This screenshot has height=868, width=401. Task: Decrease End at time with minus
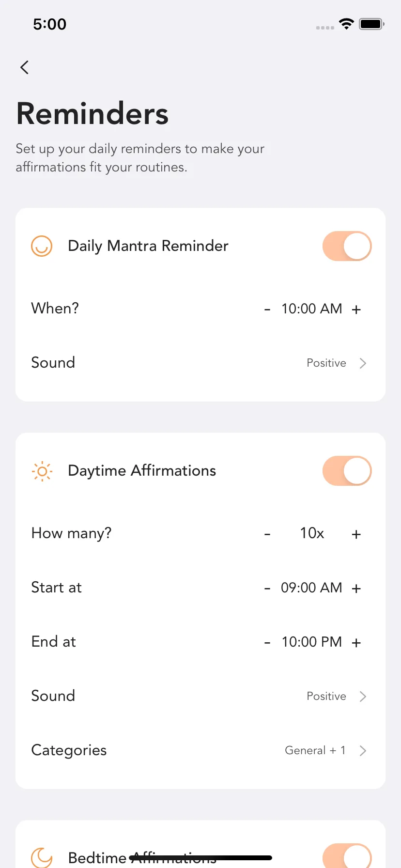coord(267,642)
